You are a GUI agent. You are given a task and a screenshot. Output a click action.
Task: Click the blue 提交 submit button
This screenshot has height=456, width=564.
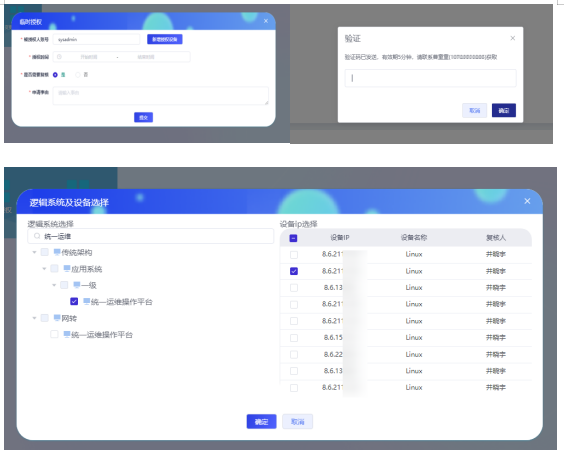(x=143, y=117)
